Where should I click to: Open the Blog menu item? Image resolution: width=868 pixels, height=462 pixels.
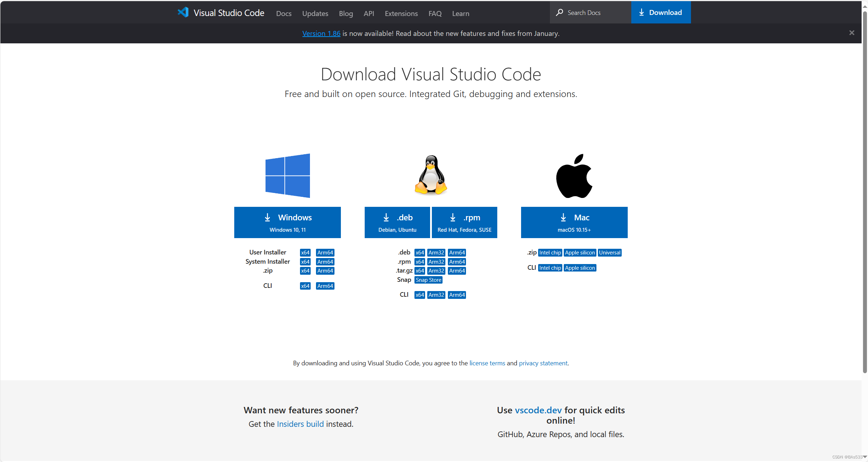tap(346, 14)
